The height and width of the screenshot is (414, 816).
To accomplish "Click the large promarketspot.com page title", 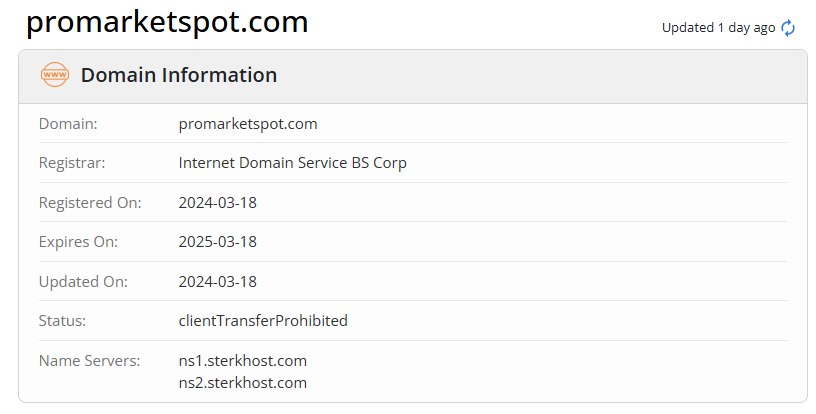I will click(x=167, y=23).
